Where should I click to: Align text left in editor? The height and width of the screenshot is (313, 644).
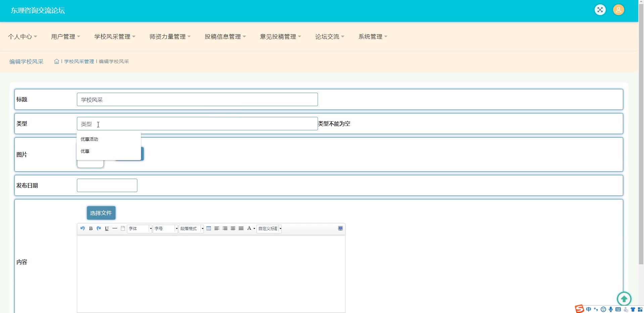point(217,228)
